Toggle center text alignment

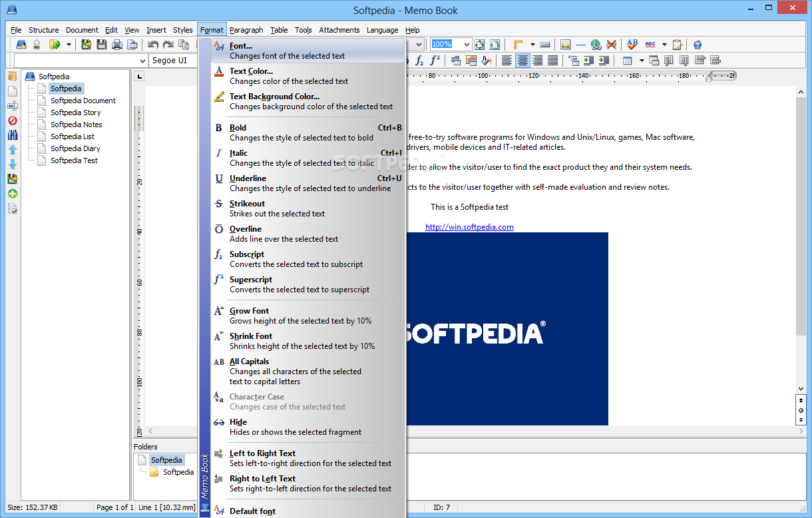click(x=522, y=61)
